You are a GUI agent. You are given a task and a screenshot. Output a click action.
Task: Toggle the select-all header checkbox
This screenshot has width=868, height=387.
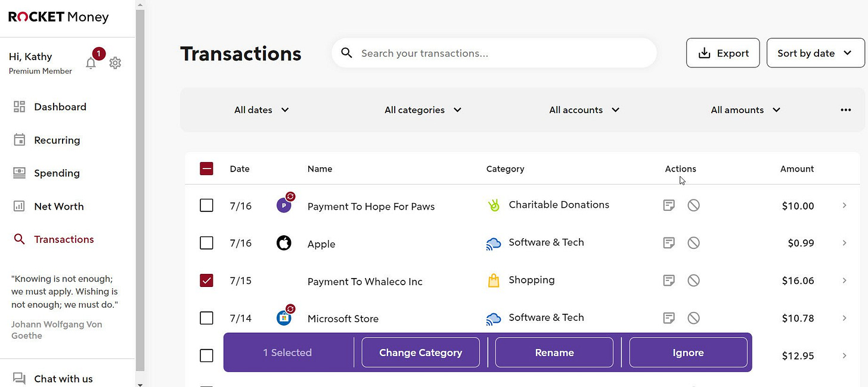[x=206, y=168]
